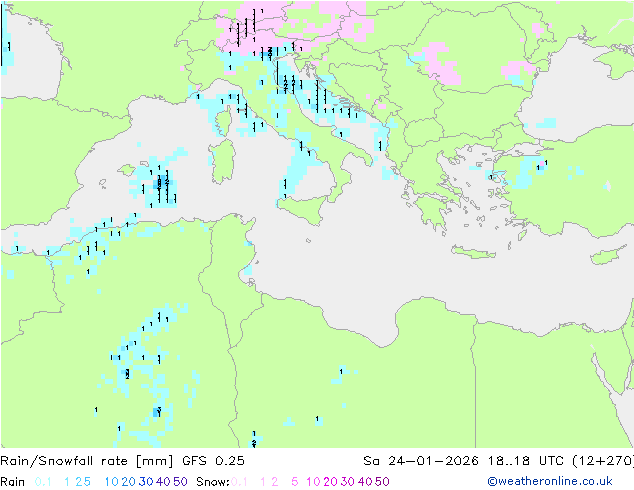Click the 'Sa 24-01-2026' date text
This screenshot has width=634, height=490.
pyautogui.click(x=421, y=461)
